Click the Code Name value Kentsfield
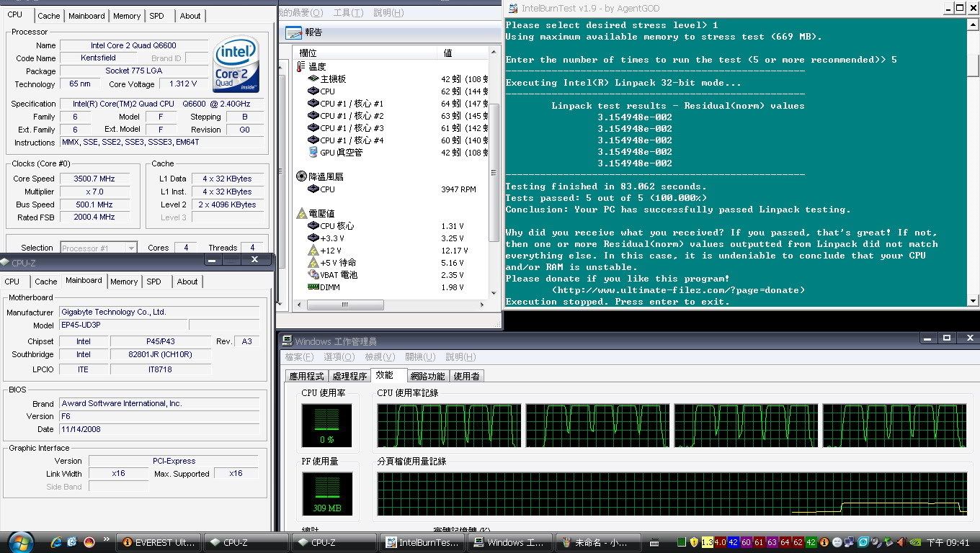The width and height of the screenshot is (980, 553). pos(98,58)
